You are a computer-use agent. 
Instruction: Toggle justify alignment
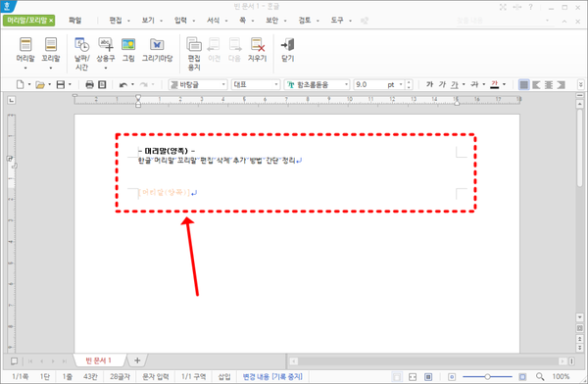524,85
